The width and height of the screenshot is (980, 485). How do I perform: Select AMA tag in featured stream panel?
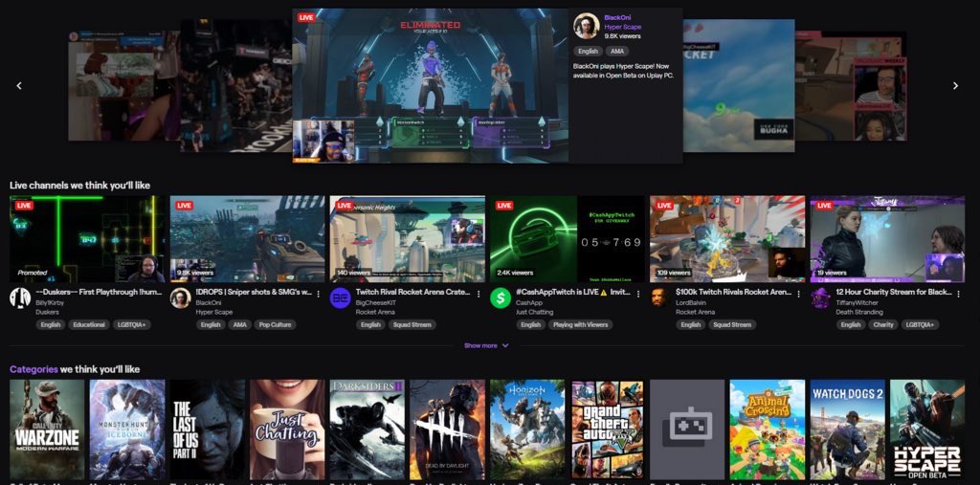click(617, 52)
